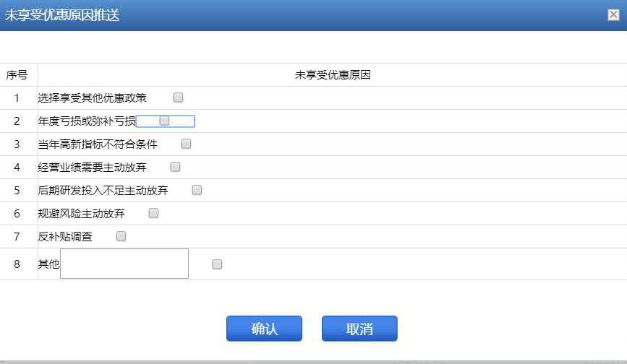Click the 当年高新指标不符合条件 label text
The height and width of the screenshot is (364, 627).
(98, 144)
